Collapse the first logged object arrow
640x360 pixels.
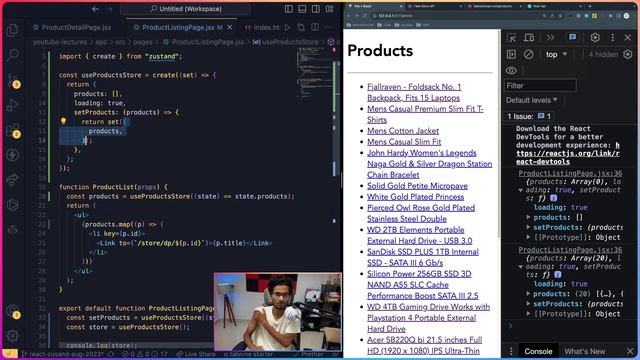click(520, 190)
